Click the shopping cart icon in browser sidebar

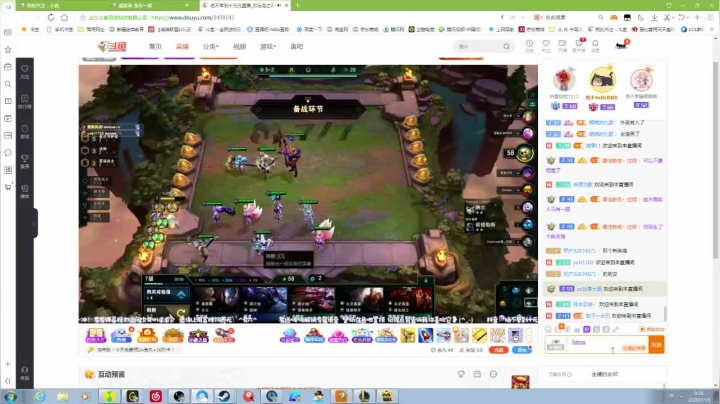pos(8,187)
